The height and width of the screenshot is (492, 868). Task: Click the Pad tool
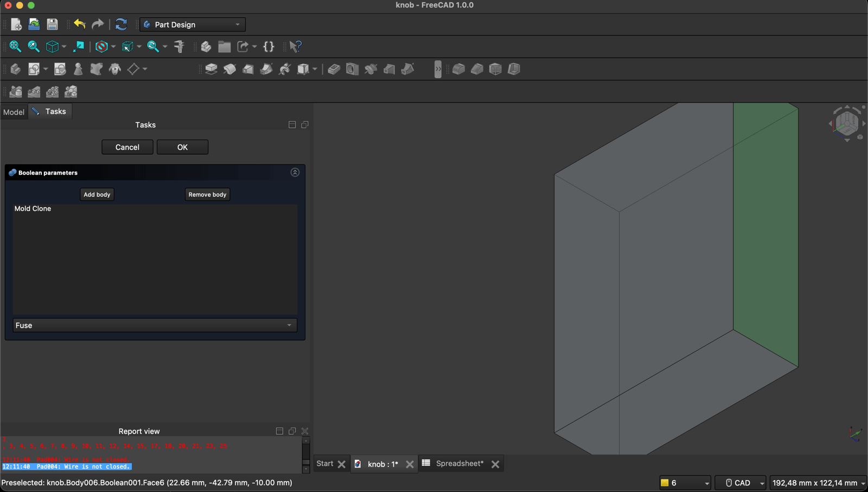tap(211, 69)
